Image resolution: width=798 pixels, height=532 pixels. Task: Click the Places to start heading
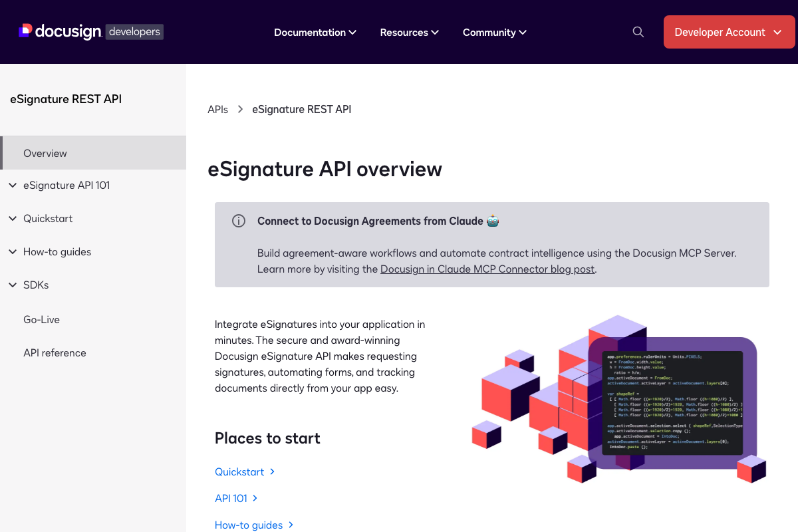pyautogui.click(x=267, y=438)
